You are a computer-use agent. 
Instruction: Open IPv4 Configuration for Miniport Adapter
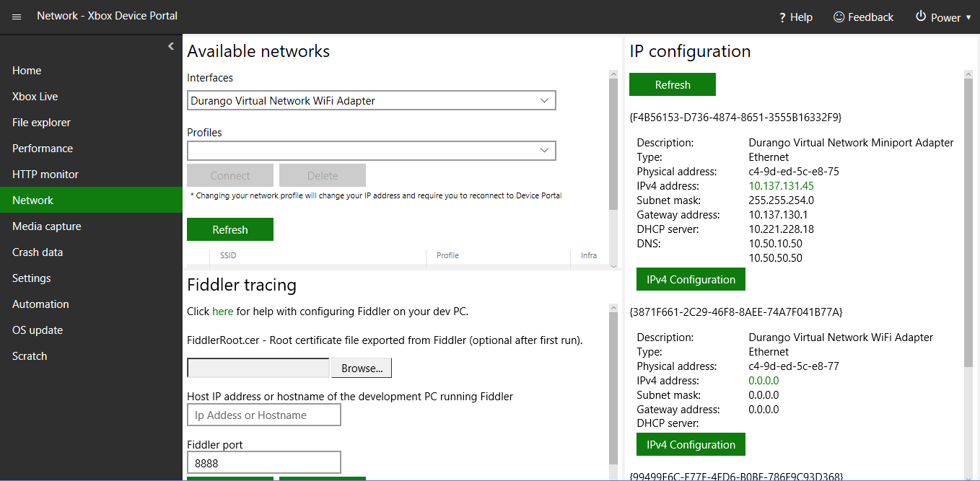tap(691, 279)
